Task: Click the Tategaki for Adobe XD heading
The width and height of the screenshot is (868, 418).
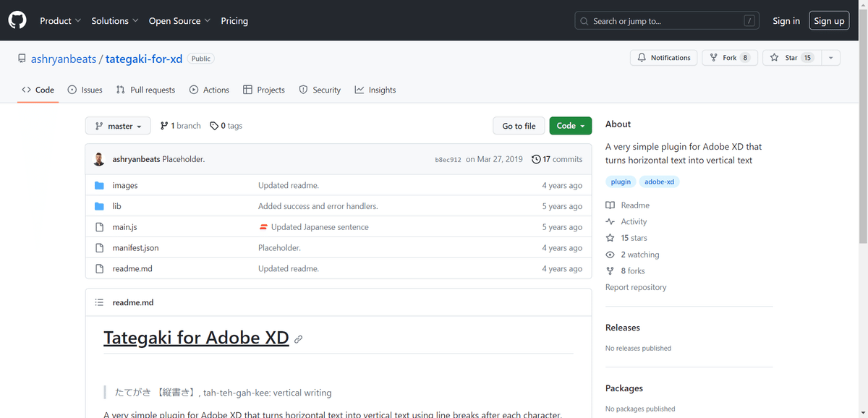Action: (196, 338)
